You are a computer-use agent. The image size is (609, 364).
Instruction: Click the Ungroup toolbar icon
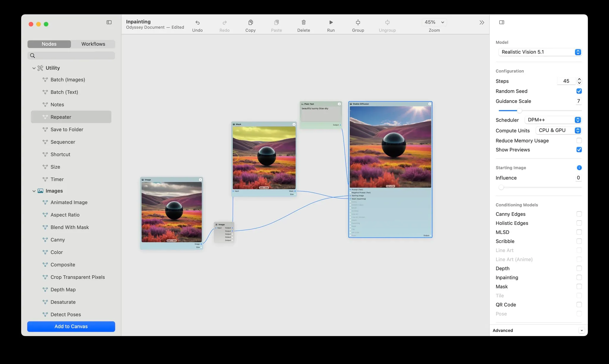click(x=387, y=22)
